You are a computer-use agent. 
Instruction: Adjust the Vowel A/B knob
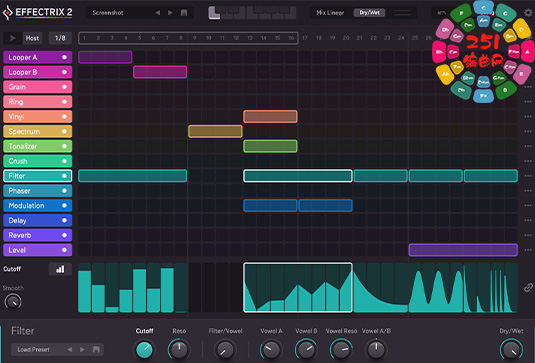click(376, 350)
